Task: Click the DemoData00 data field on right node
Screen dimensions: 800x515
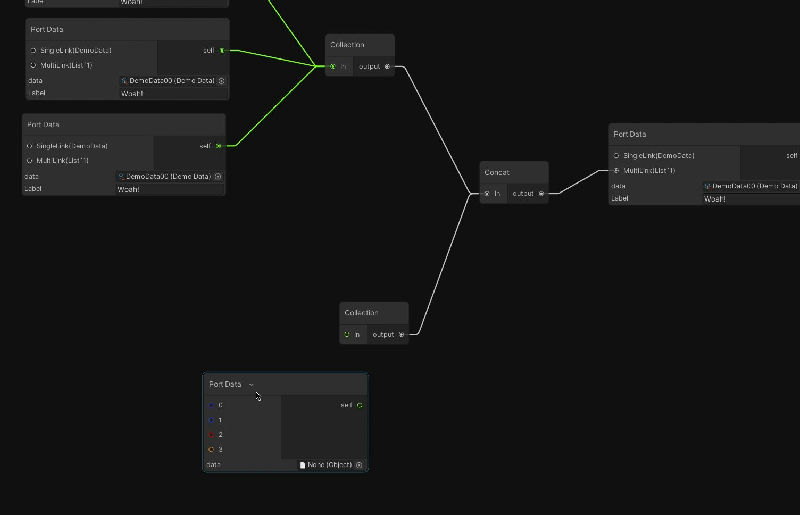Action: (x=752, y=186)
